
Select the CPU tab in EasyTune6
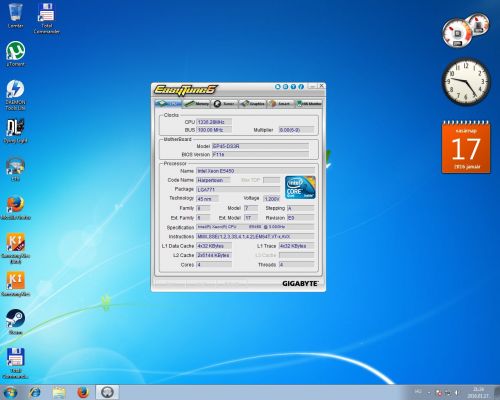coord(168,104)
